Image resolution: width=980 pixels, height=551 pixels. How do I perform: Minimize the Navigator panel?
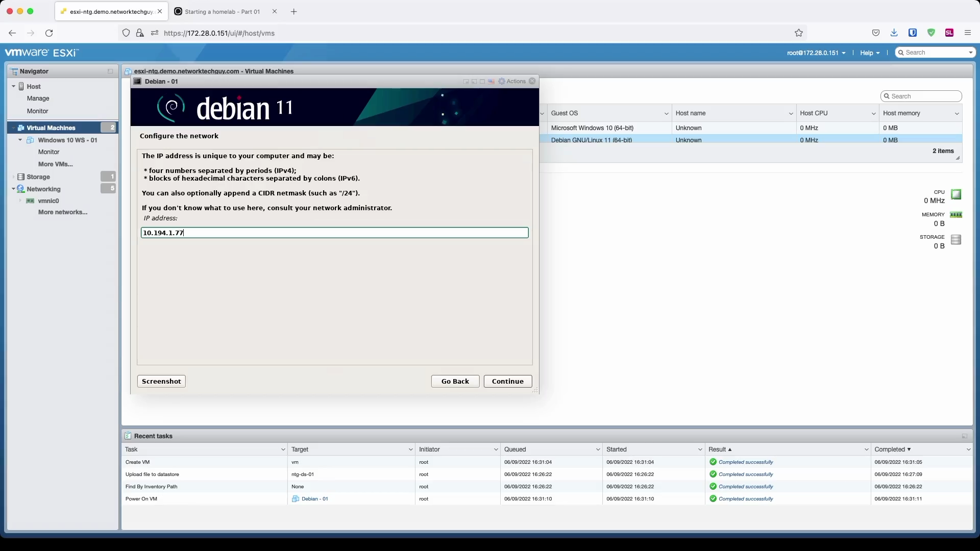(x=110, y=71)
